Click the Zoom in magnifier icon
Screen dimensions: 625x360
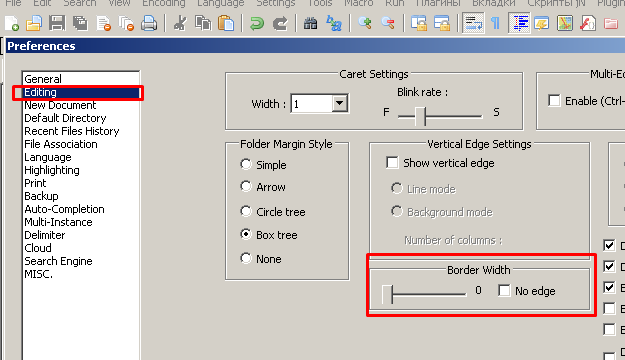(x=364, y=23)
